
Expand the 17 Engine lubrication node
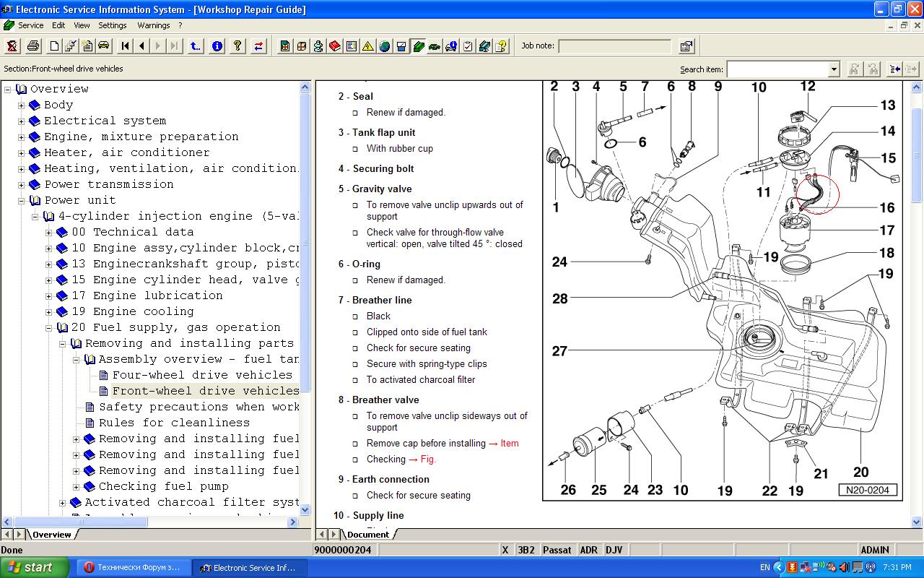pyautogui.click(x=48, y=296)
